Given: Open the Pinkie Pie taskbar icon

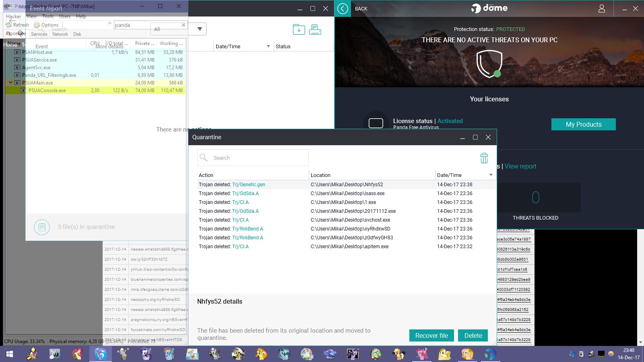Looking at the screenshot, I should 422,354.
